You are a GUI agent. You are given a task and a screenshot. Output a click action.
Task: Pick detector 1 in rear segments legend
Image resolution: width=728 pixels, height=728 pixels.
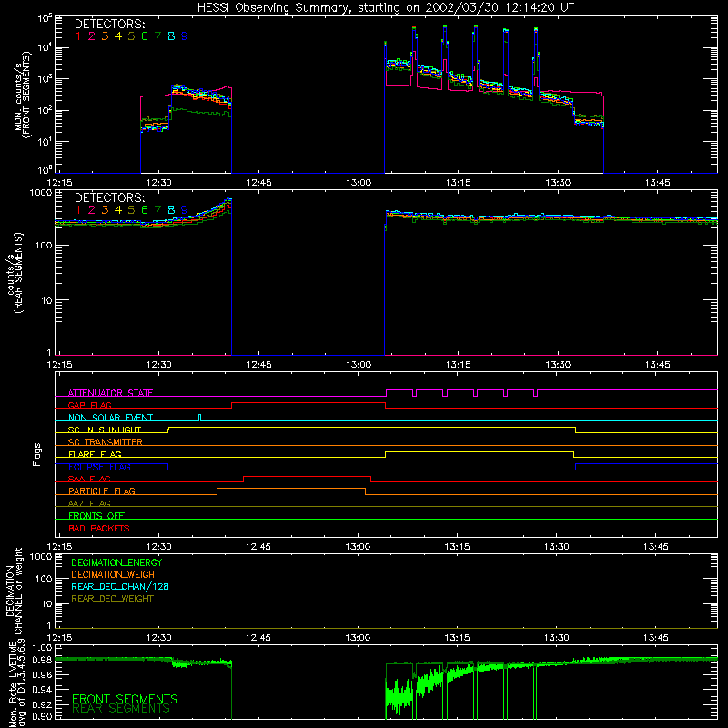[x=78, y=210]
